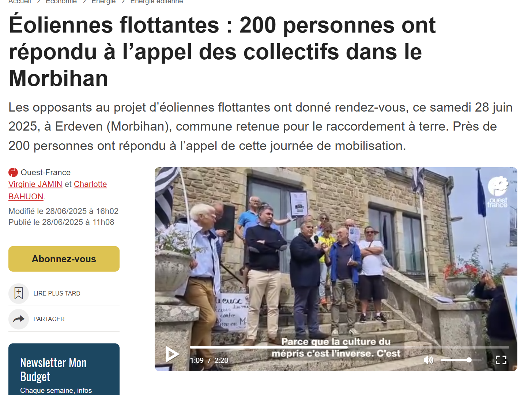Click the Ouest-France red logo icon
Image resolution: width=532 pixels, height=395 pixels.
(x=13, y=172)
